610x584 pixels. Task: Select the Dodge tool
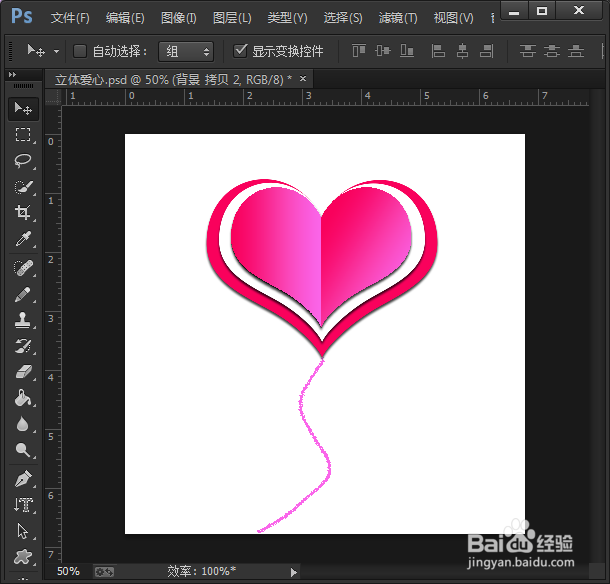[x=23, y=450]
